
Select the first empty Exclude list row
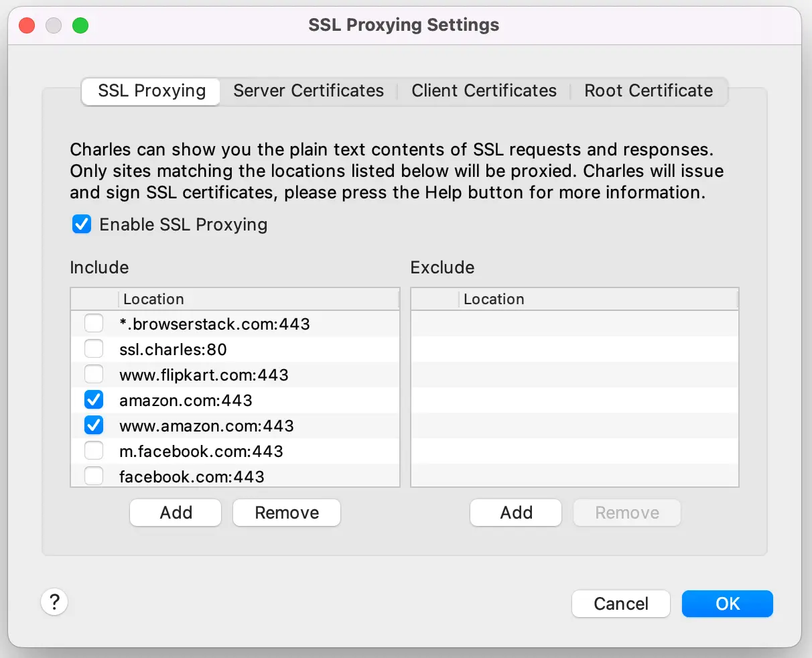pos(574,324)
